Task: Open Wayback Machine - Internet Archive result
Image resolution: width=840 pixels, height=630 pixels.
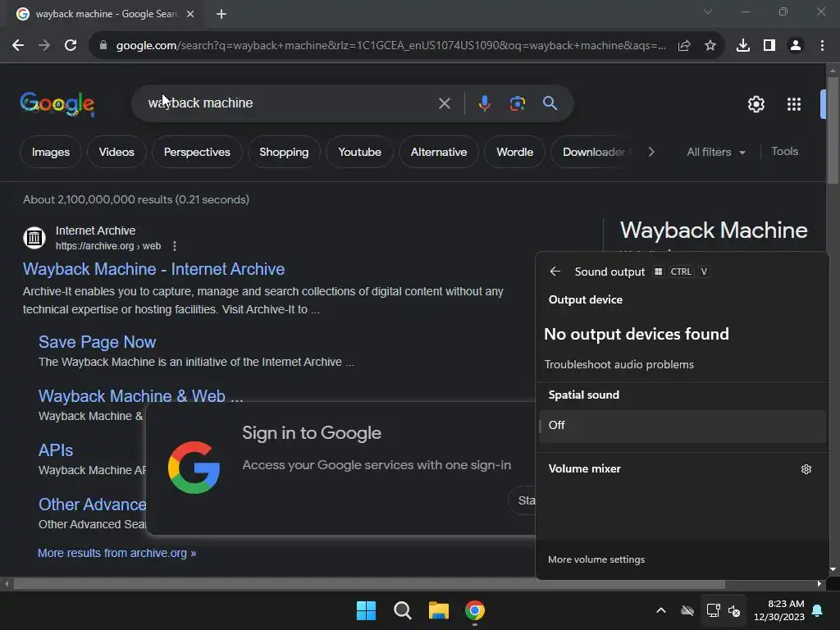Action: click(153, 269)
